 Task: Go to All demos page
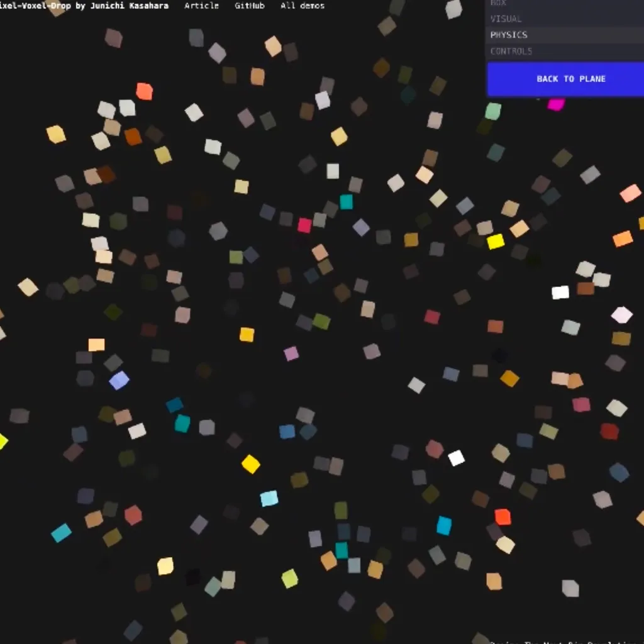(303, 6)
